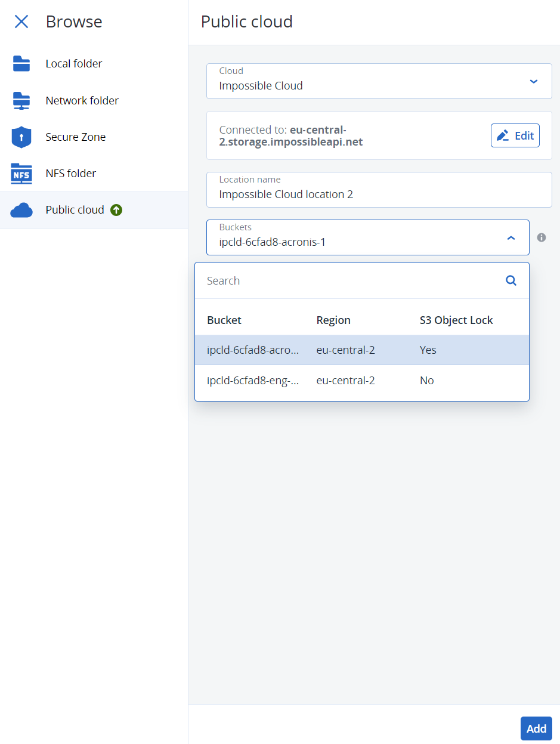Collapse the Buckets dropdown list
This screenshot has width=560, height=744.
click(511, 237)
